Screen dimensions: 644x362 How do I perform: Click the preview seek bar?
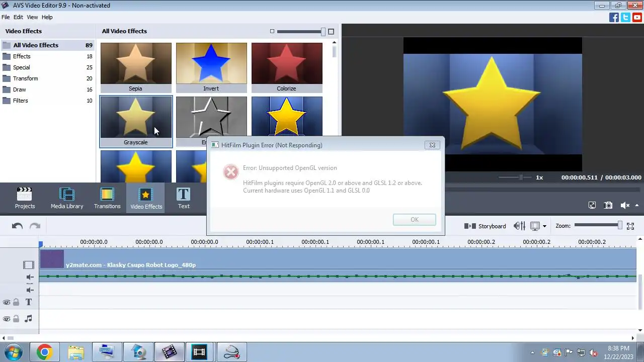coord(543,189)
